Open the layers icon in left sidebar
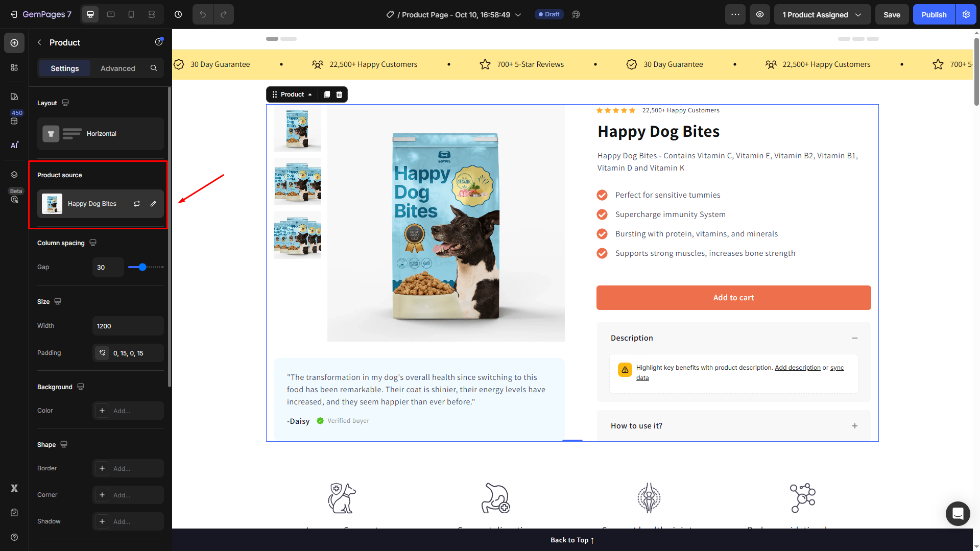The width and height of the screenshot is (980, 551). [14, 175]
